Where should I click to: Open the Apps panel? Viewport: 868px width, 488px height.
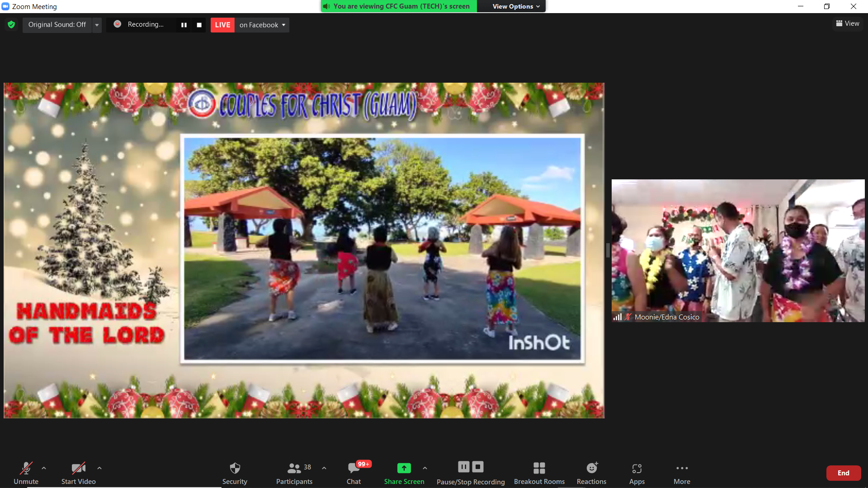[x=637, y=473]
